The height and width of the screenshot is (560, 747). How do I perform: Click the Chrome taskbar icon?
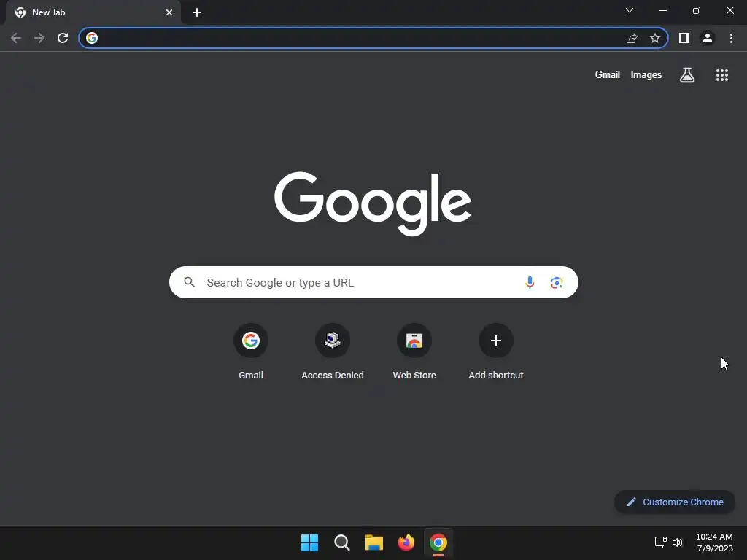pyautogui.click(x=438, y=542)
